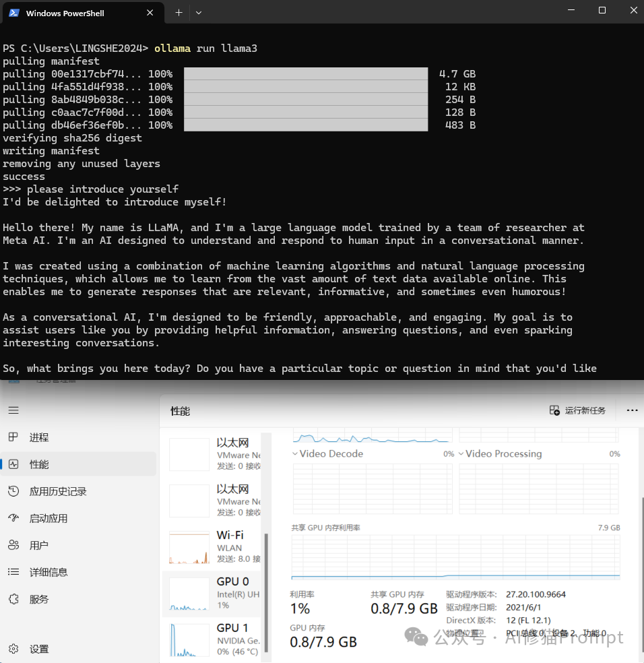Click the Video Processing graph area

point(539,488)
